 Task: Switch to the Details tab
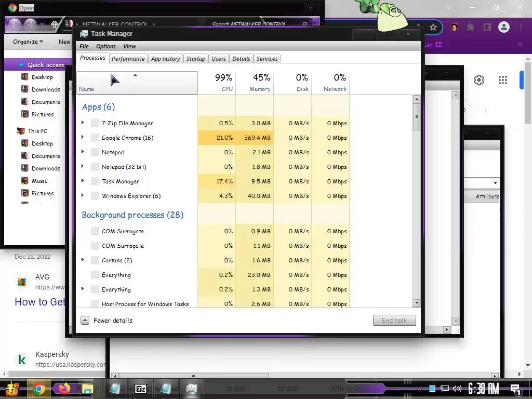click(x=241, y=59)
